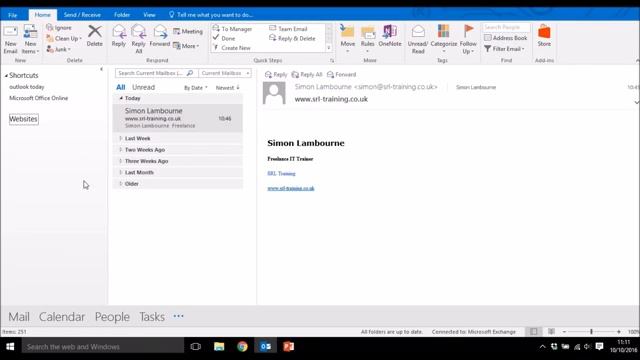This screenshot has height=360, width=640.
Task: Click the Search People field
Action: click(x=506, y=27)
